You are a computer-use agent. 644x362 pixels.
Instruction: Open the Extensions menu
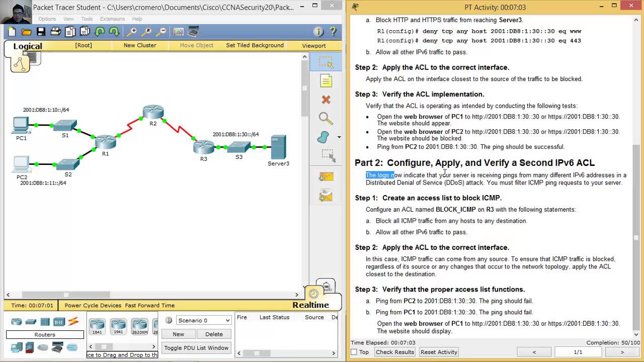pyautogui.click(x=112, y=19)
